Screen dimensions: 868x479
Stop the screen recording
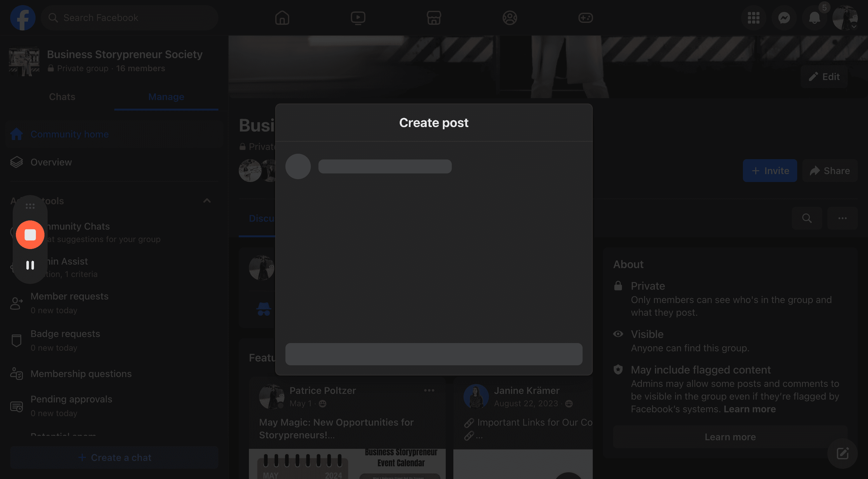(30, 235)
